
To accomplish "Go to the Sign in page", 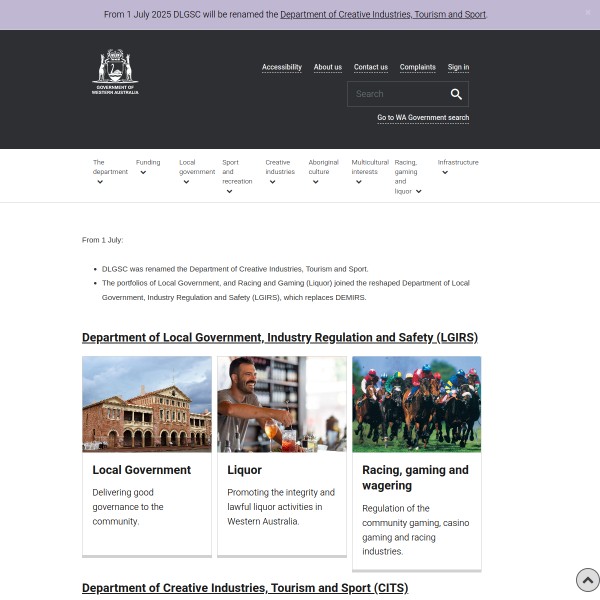I will (x=458, y=67).
